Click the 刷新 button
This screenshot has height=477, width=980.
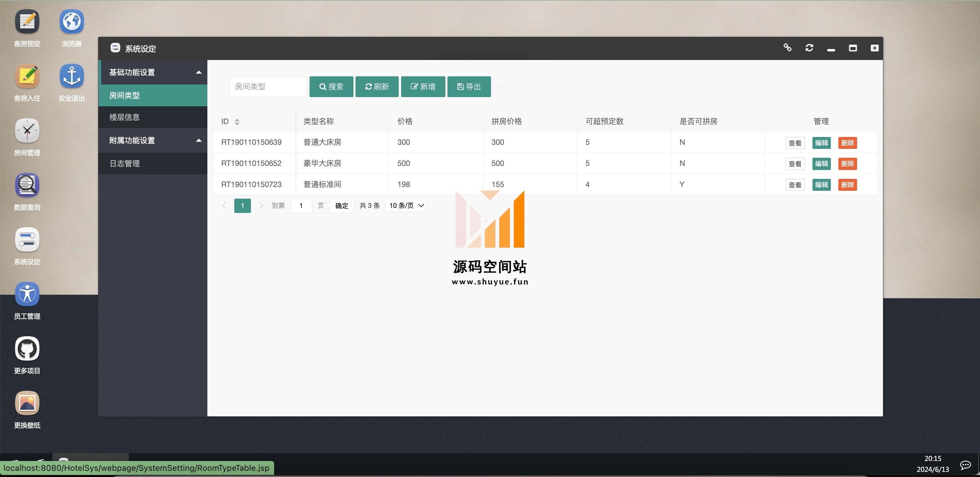(x=377, y=87)
